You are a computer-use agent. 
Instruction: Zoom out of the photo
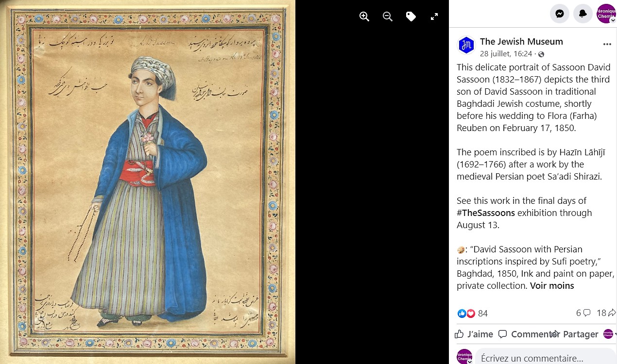coord(388,17)
